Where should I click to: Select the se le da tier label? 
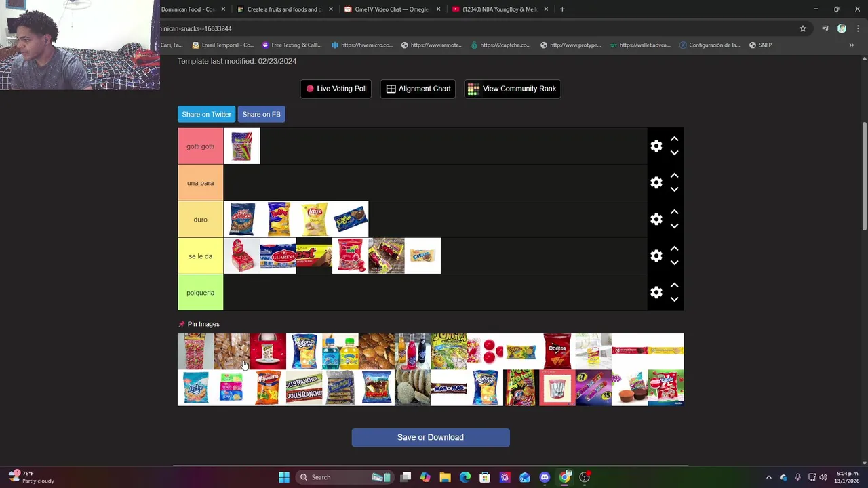click(200, 256)
